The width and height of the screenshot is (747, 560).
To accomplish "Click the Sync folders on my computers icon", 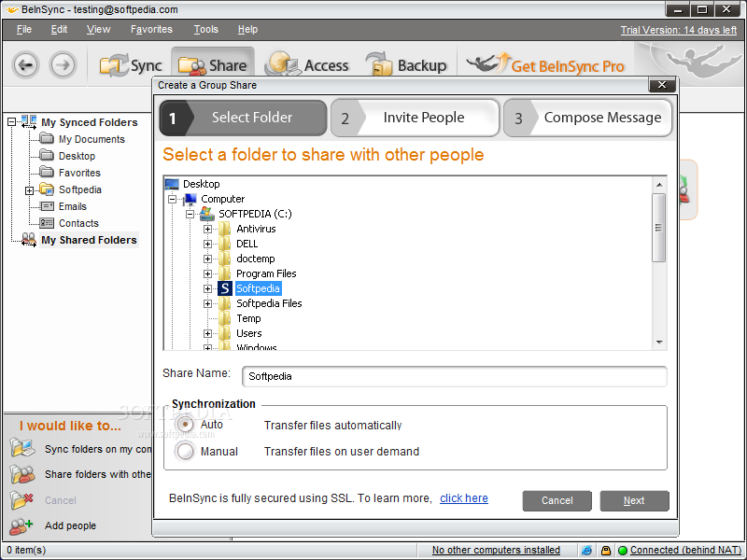I will (21, 448).
